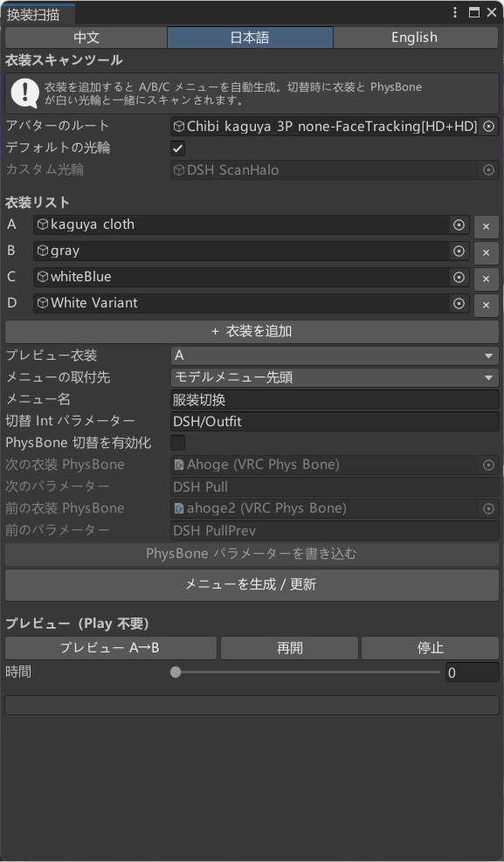The height and width of the screenshot is (862, 504).
Task: Click the プレビュー（Play 不要）heading
Action: [77, 624]
